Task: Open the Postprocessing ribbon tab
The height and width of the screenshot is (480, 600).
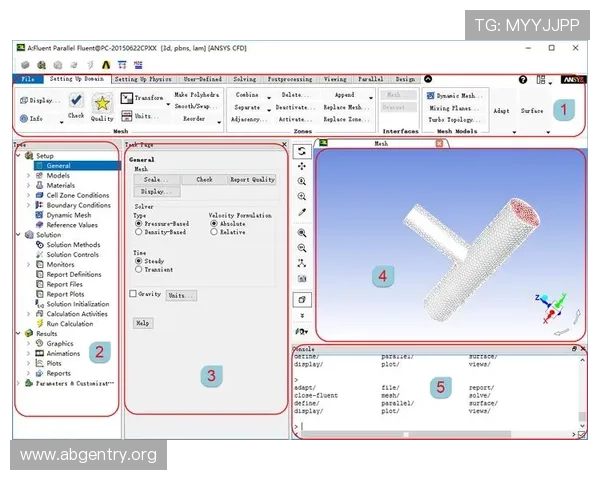Action: (x=290, y=79)
